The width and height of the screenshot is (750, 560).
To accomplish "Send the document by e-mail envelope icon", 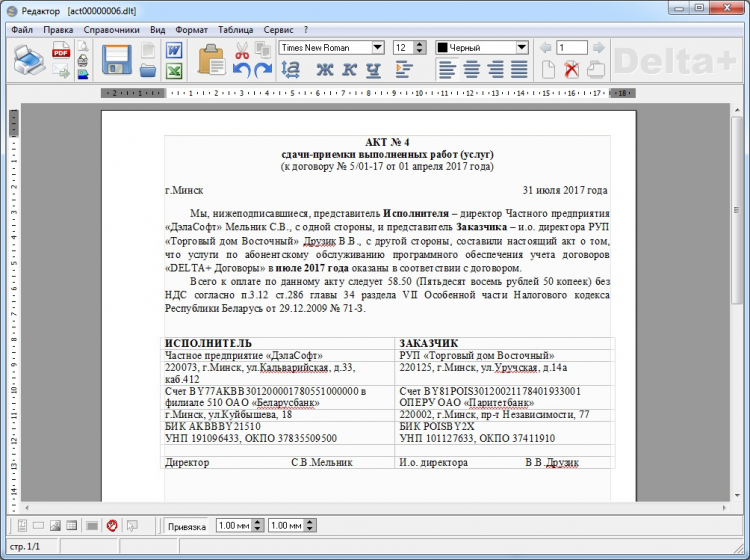I will coord(61,71).
